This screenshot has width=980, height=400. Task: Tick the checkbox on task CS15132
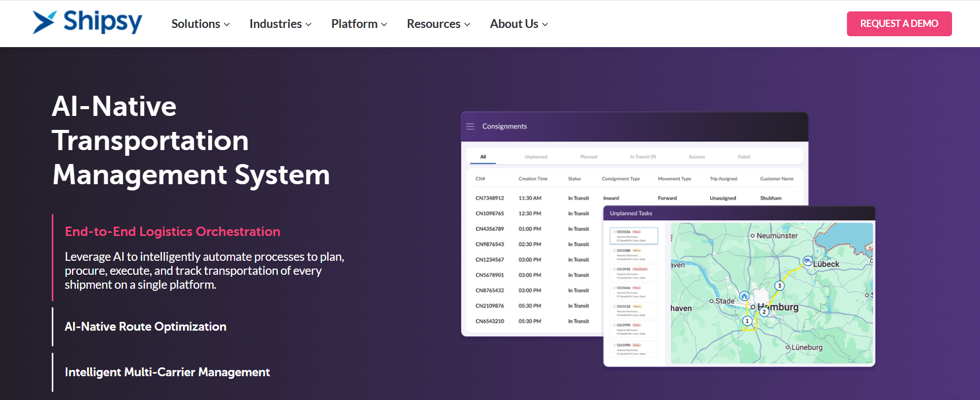[614, 306]
